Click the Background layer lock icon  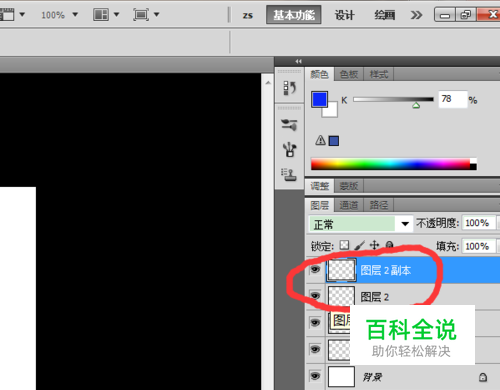tap(483, 377)
